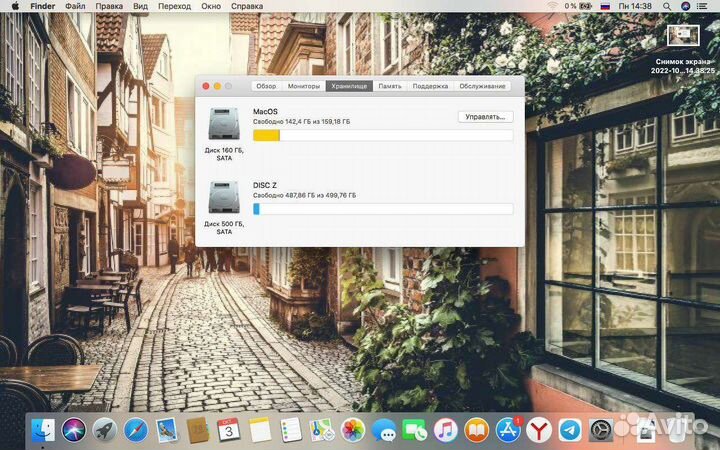Click text Свободно 142,4 ГБ из 159,18 ГБ
Viewport: 720px width, 450px height.
pyautogui.click(x=301, y=122)
